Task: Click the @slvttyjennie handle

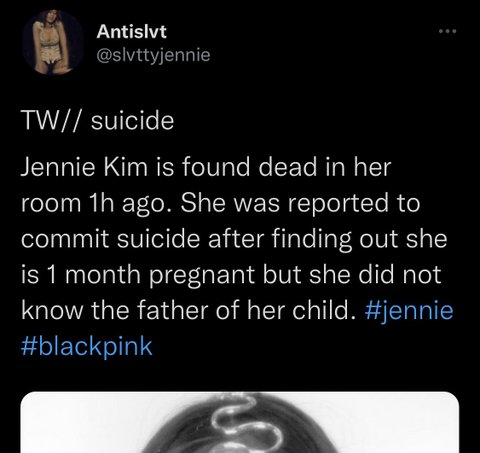Action: click(x=153, y=55)
